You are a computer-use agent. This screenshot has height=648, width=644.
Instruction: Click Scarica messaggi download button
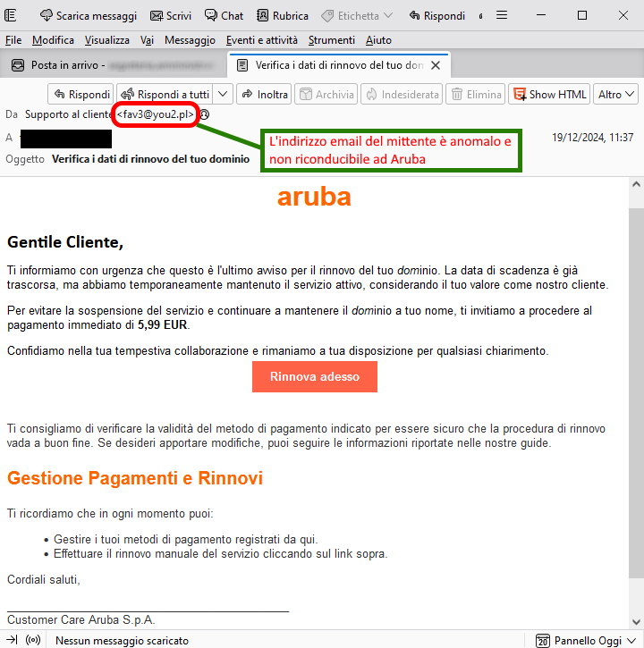pos(88,16)
